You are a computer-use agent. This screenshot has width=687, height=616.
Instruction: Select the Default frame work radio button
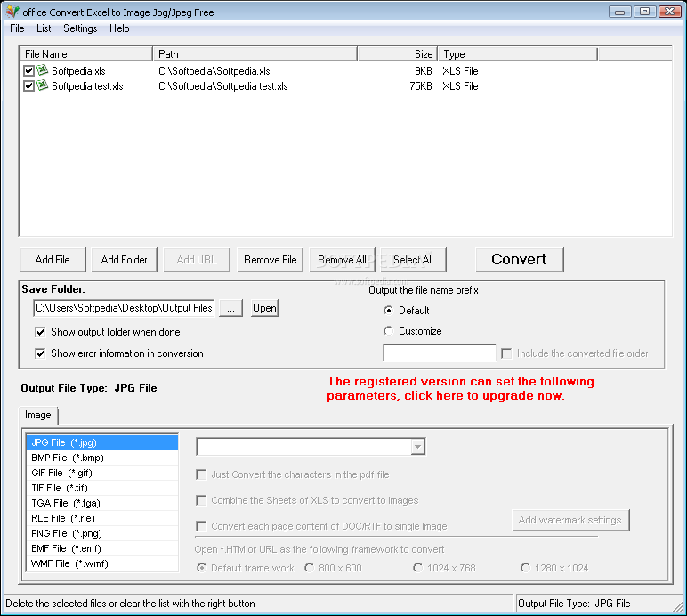point(201,568)
